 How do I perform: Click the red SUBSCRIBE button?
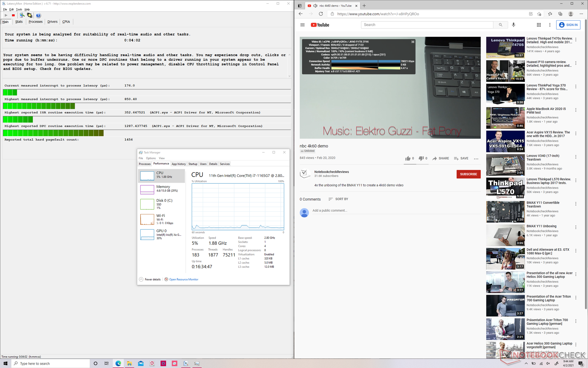468,174
